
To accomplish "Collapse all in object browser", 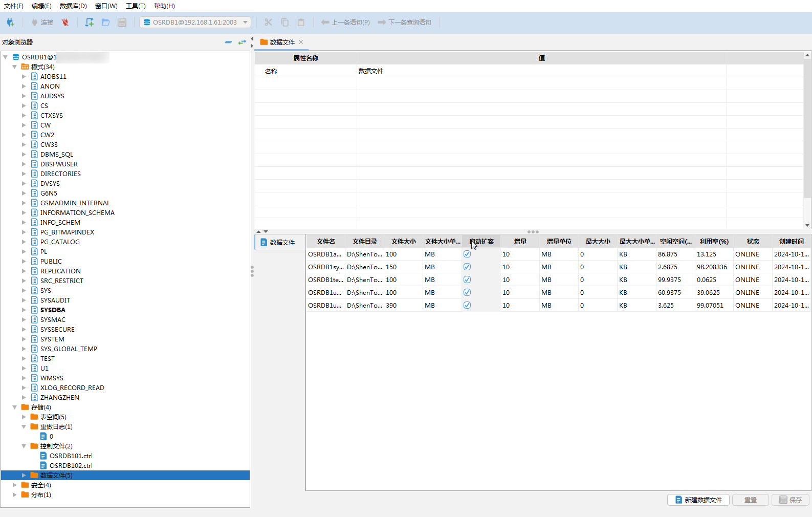I will pos(228,42).
